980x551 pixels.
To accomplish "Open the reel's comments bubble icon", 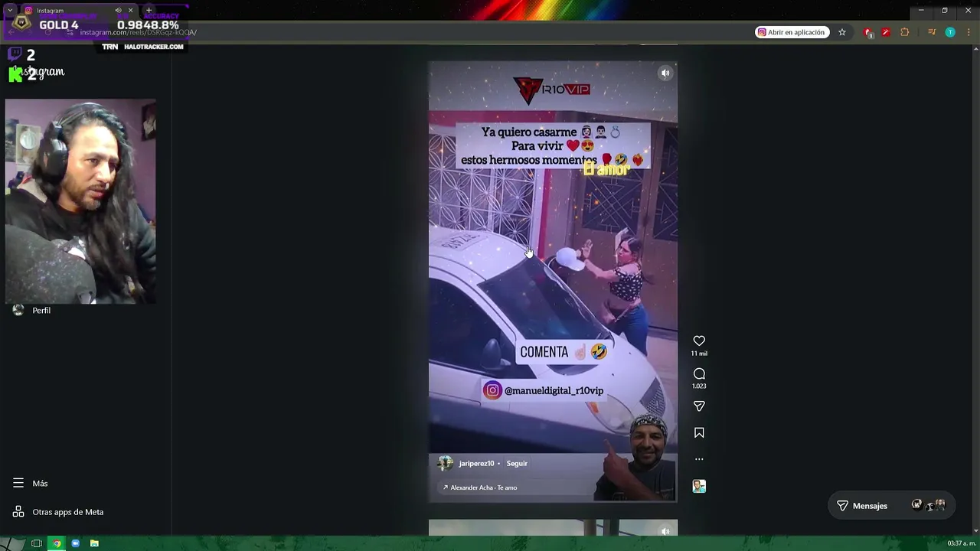I will (x=699, y=373).
